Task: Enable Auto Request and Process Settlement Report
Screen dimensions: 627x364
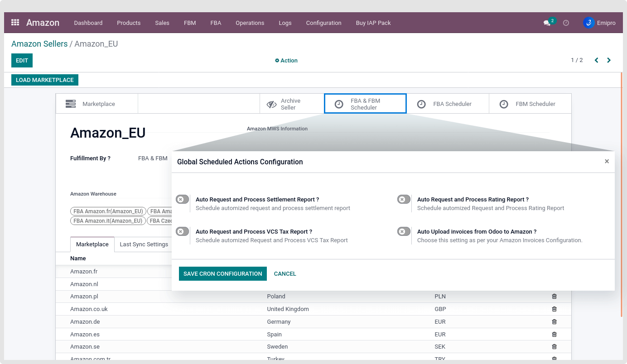Action: (x=182, y=199)
